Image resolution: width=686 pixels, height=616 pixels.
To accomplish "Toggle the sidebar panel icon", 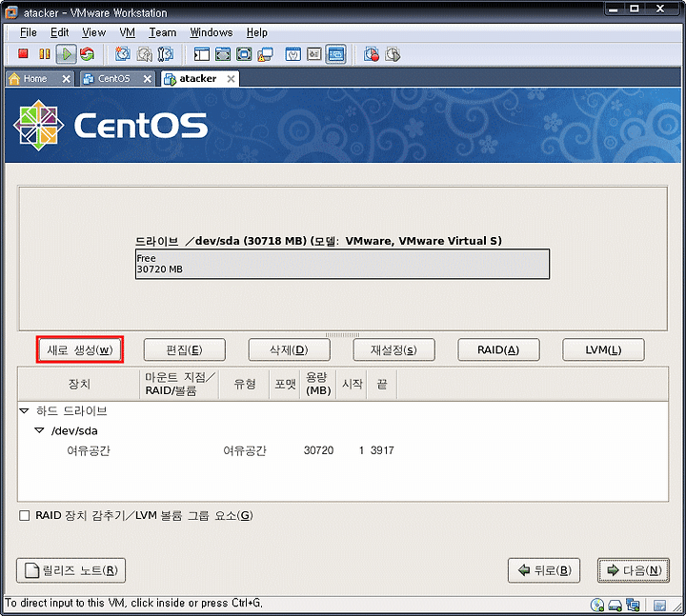I will tap(202, 54).
